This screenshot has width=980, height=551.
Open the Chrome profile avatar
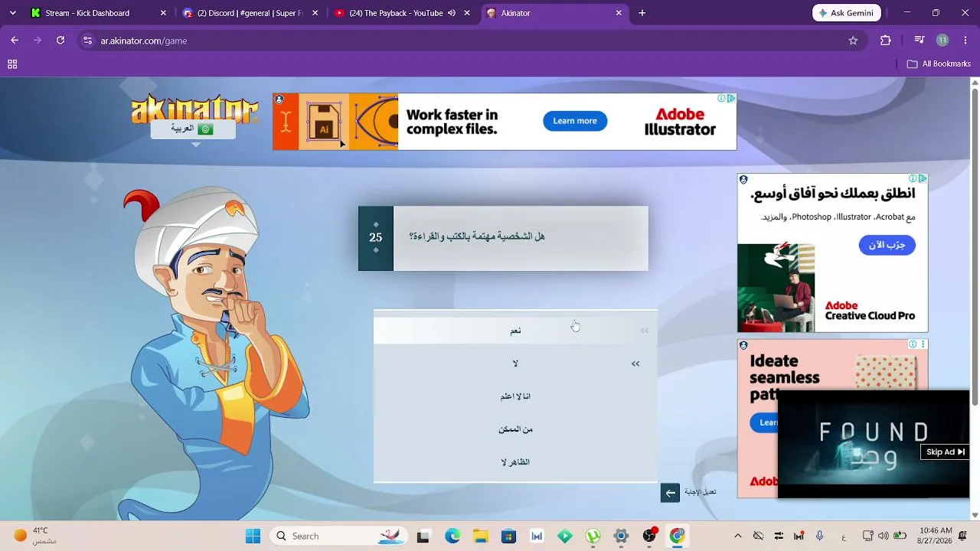(x=942, y=41)
